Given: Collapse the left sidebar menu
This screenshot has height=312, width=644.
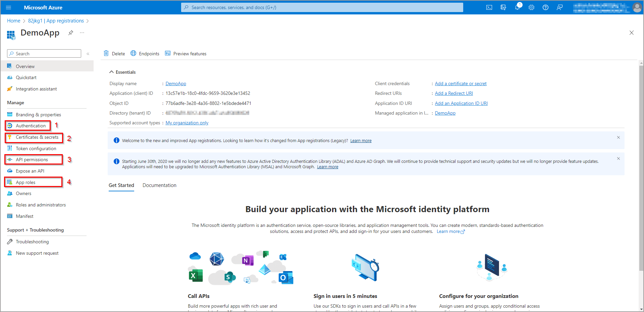Looking at the screenshot, I should 88,54.
